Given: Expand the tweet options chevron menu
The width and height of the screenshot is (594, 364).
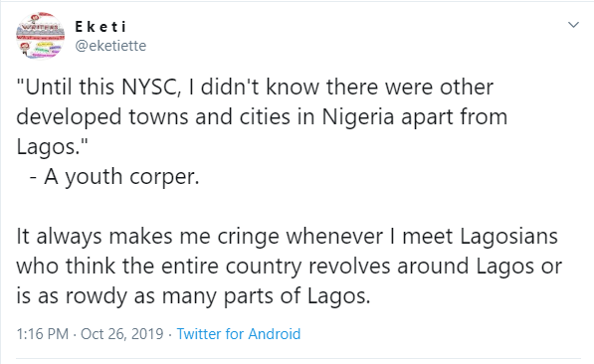Looking at the screenshot, I should [x=573, y=25].
